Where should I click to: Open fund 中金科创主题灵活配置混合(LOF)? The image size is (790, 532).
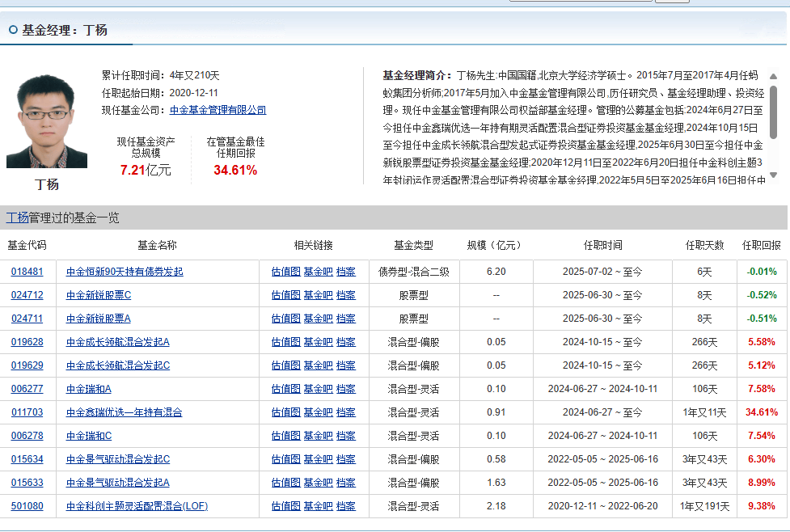tap(137, 506)
